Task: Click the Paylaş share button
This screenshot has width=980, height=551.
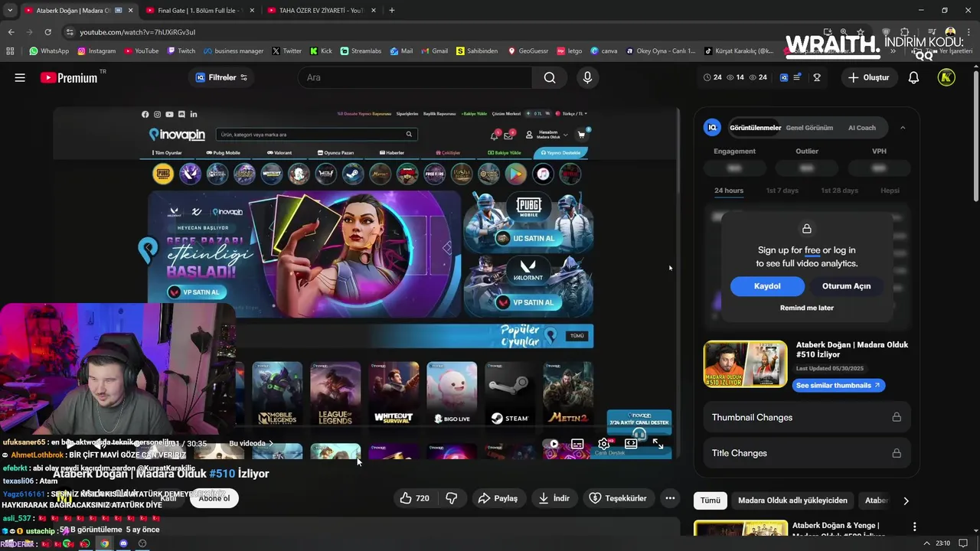Action: coord(498,498)
